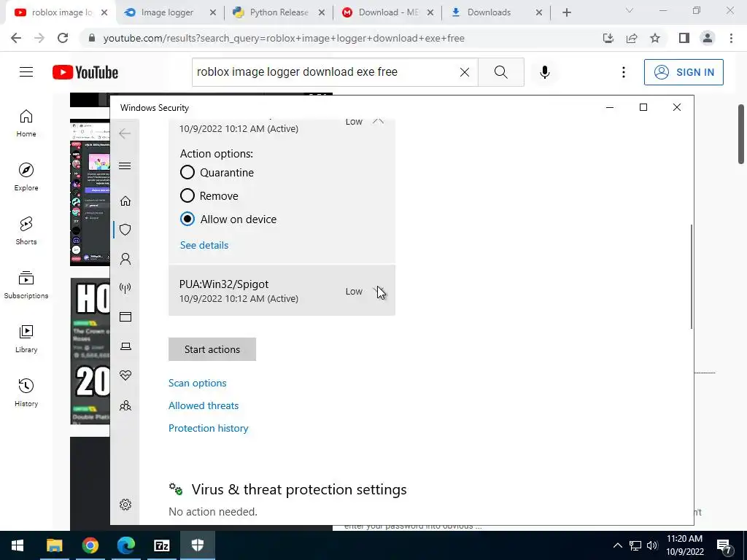Viewport: 747px width, 560px height.
Task: Open Chrome profile avatar
Action: point(708,38)
